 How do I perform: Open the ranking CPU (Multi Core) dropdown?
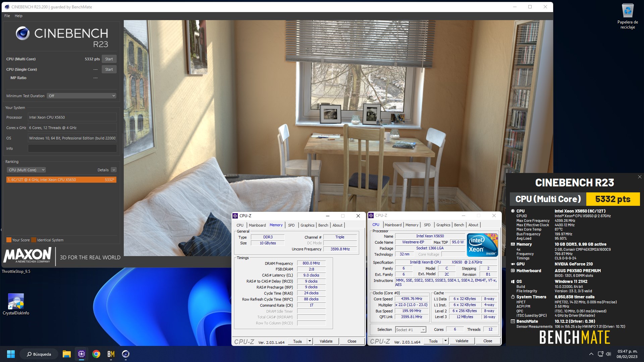[26, 170]
